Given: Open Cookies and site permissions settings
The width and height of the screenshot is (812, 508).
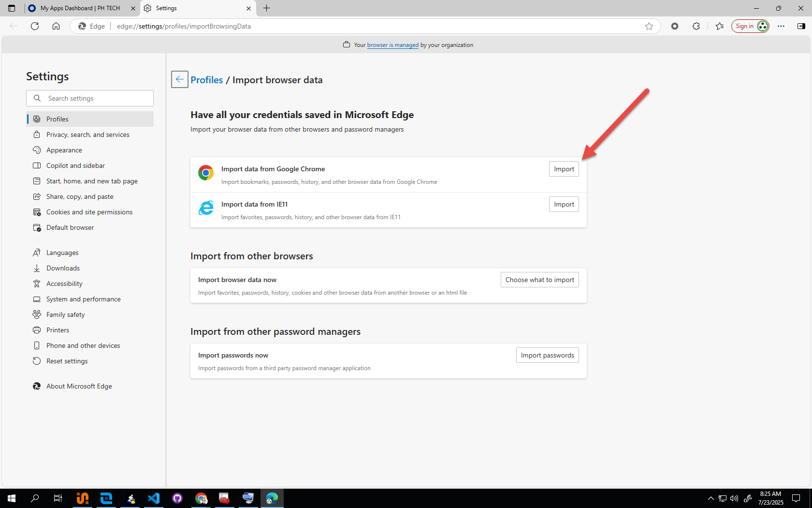Looking at the screenshot, I should [89, 211].
